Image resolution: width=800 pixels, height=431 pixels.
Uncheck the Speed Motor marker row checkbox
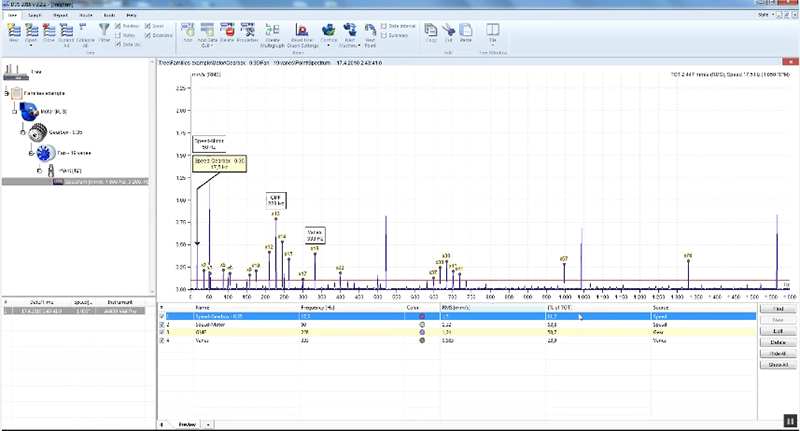point(163,325)
